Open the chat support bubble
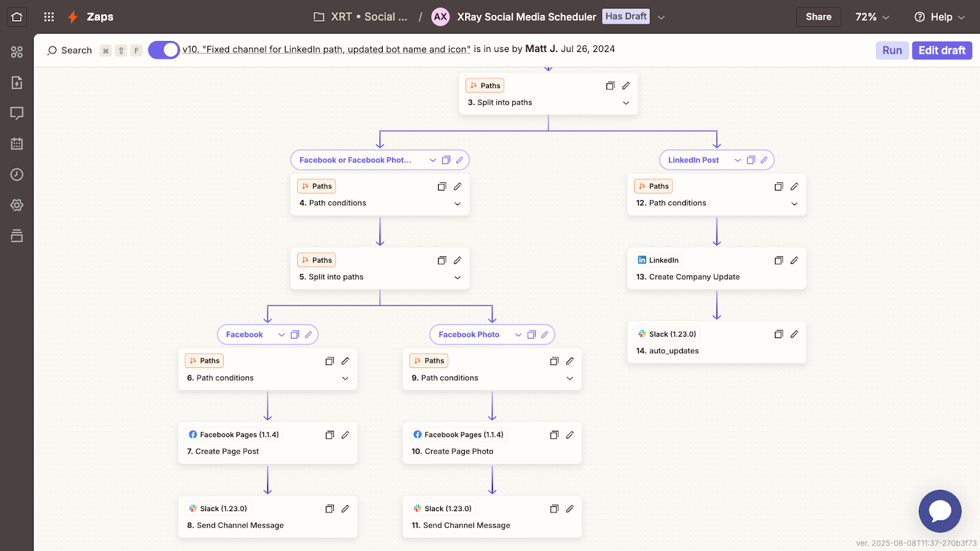 (x=940, y=511)
